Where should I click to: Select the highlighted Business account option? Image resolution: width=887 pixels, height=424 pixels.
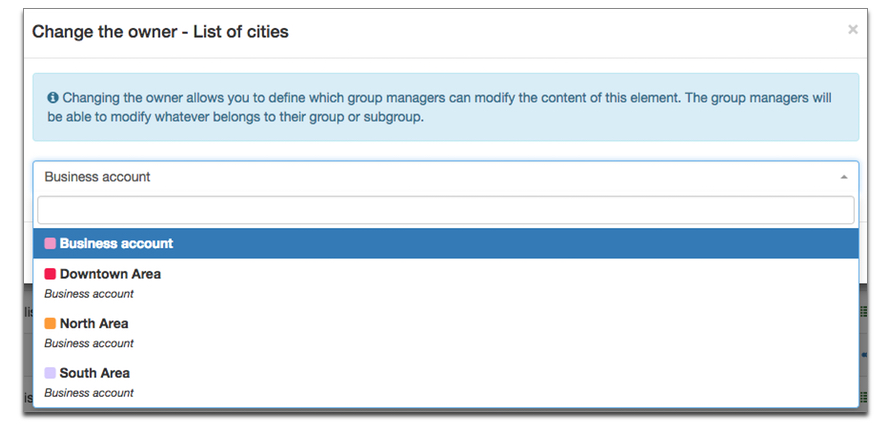point(446,244)
